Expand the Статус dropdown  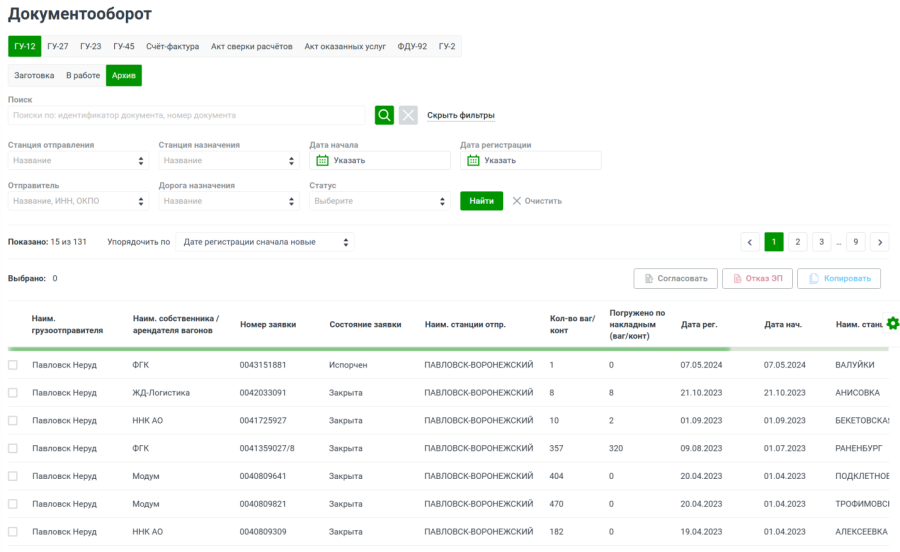click(379, 201)
